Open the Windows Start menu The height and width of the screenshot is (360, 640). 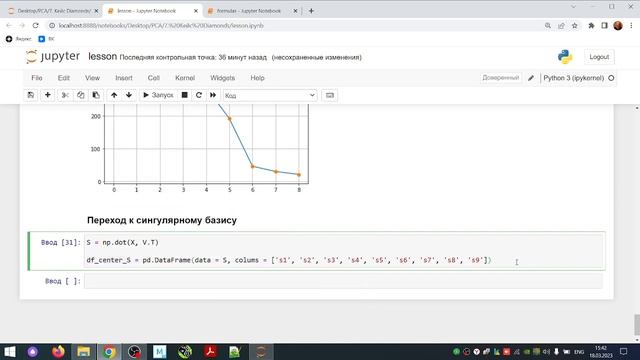[9, 351]
